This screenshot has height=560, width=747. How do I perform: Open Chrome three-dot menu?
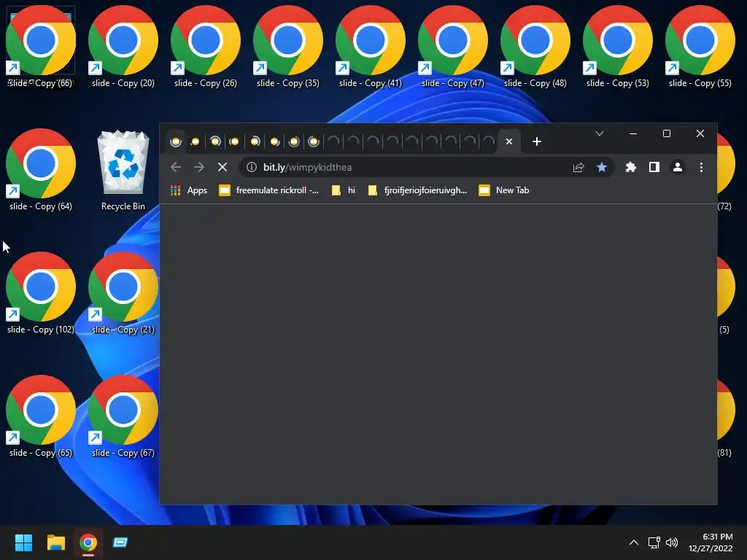pos(701,167)
